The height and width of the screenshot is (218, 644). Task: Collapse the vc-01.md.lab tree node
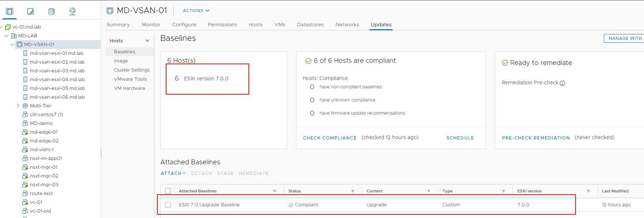[1, 27]
